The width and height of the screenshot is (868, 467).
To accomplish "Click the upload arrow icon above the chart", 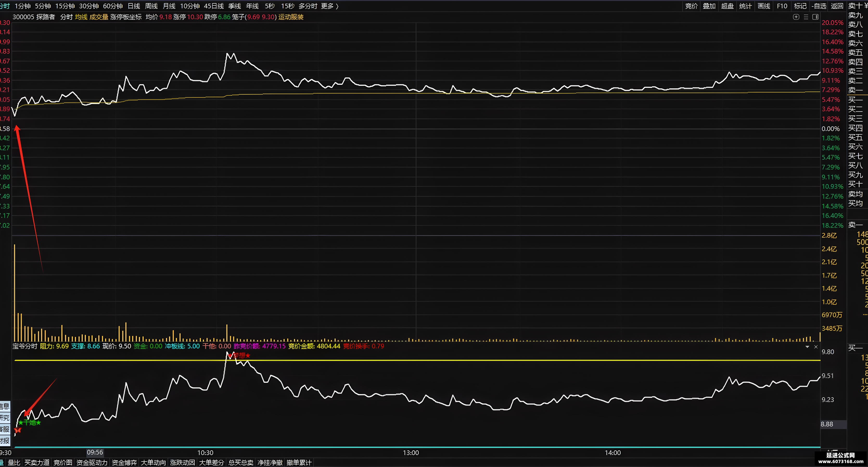I will click(x=796, y=17).
